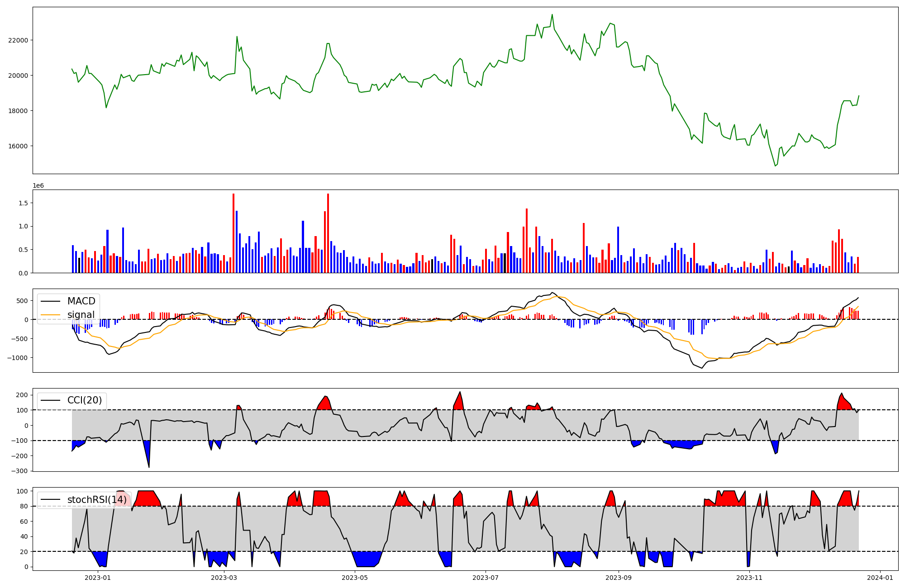Click the 22000 price axis label

pos(18,40)
